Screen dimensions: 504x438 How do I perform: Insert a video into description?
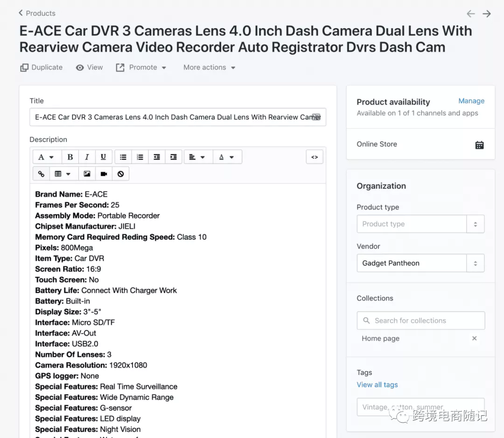coord(104,174)
